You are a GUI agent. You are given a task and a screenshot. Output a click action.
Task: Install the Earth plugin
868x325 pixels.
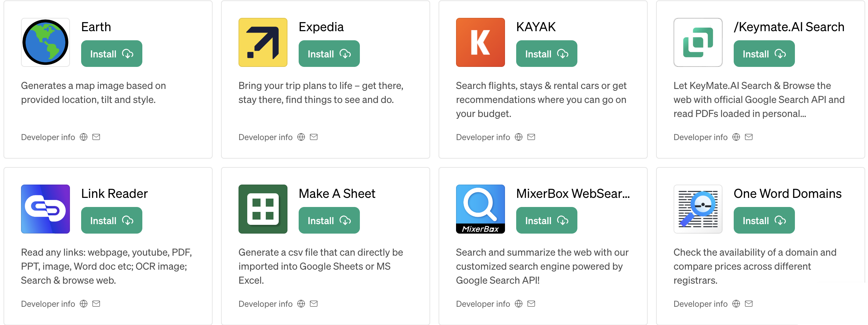coord(112,54)
